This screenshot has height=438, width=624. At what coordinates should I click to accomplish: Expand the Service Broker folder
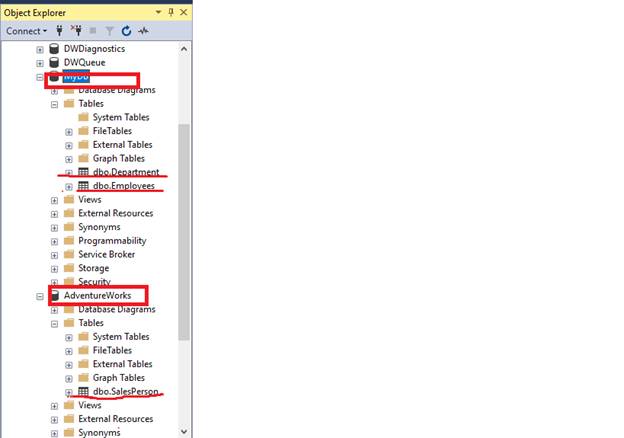click(55, 255)
